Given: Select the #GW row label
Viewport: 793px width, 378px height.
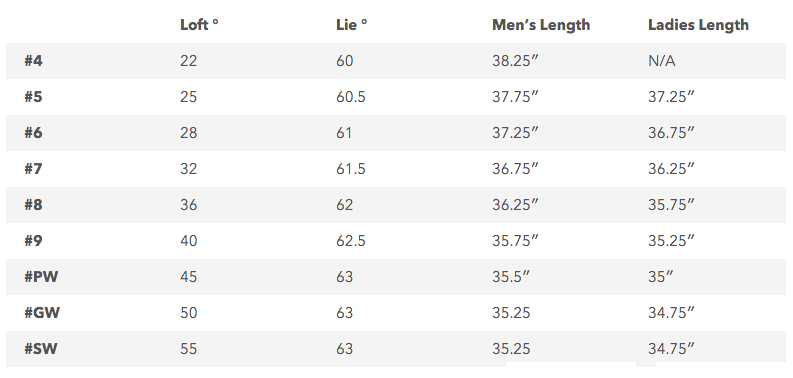Looking at the screenshot, I should click(42, 313).
